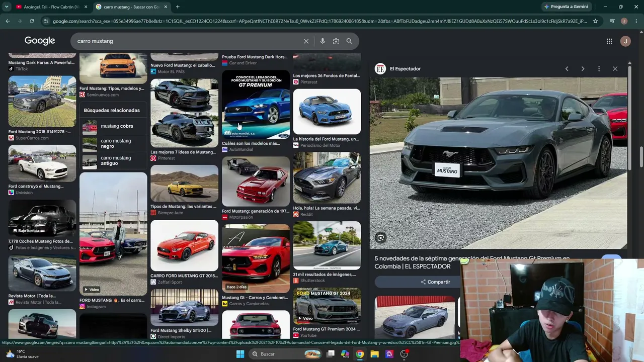
Task: Search inside the preview image with Lens
Action: pos(381,238)
